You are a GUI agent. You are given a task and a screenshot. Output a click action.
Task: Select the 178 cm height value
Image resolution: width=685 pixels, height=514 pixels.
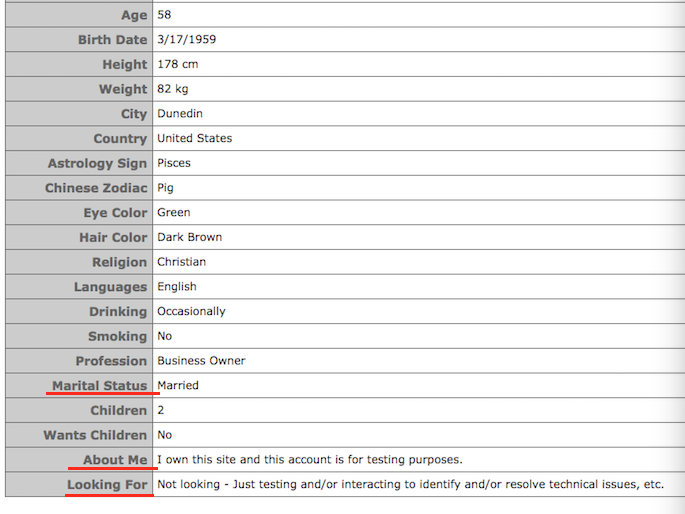point(178,64)
